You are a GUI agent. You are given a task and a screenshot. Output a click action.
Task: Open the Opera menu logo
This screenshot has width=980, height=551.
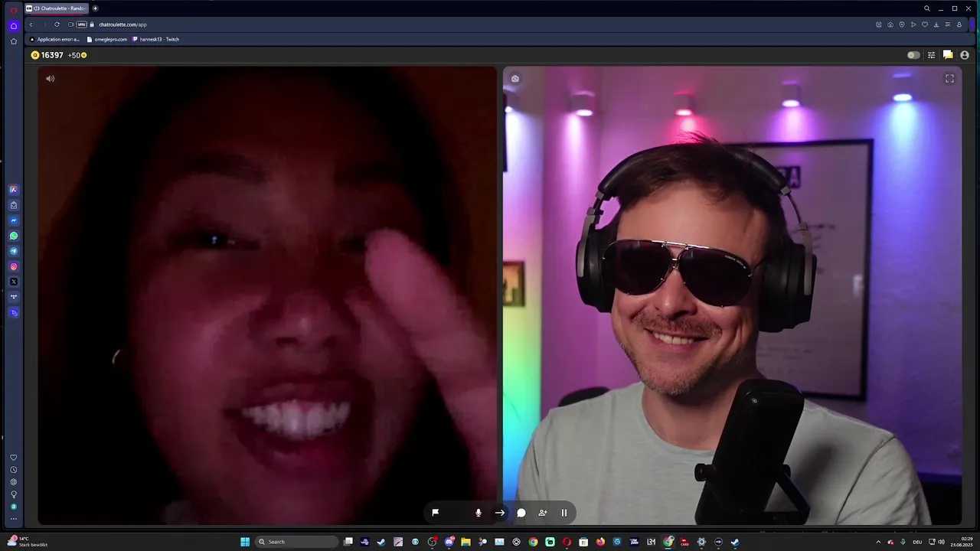[x=13, y=10]
